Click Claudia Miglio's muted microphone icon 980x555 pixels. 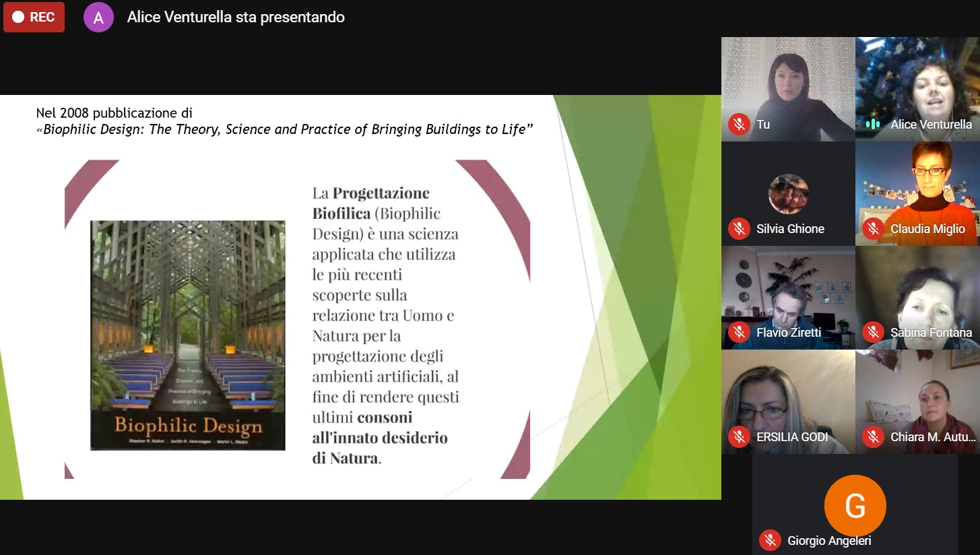[x=873, y=229]
